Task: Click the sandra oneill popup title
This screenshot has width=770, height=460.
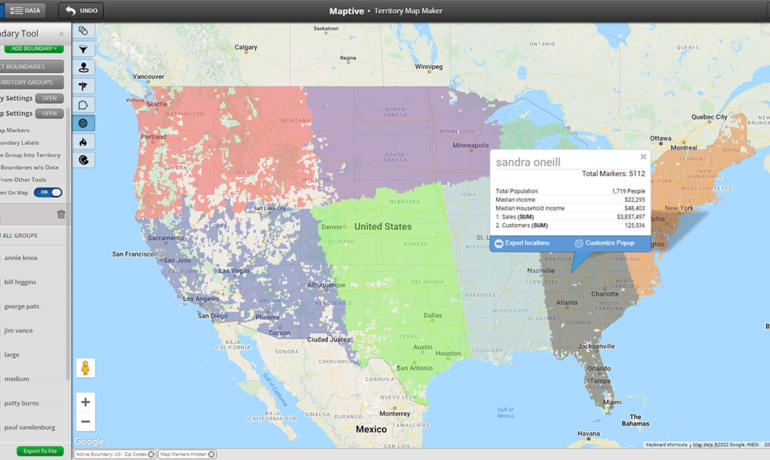Action: 528,162
